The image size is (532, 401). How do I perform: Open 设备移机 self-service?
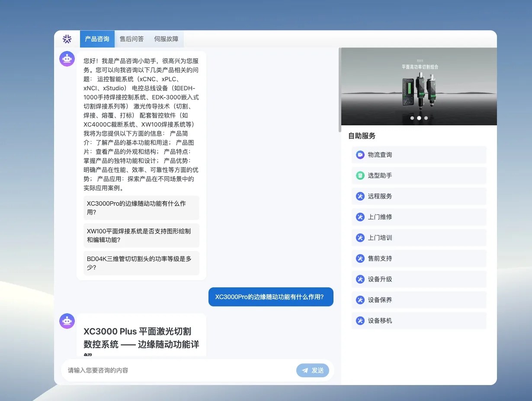(419, 321)
